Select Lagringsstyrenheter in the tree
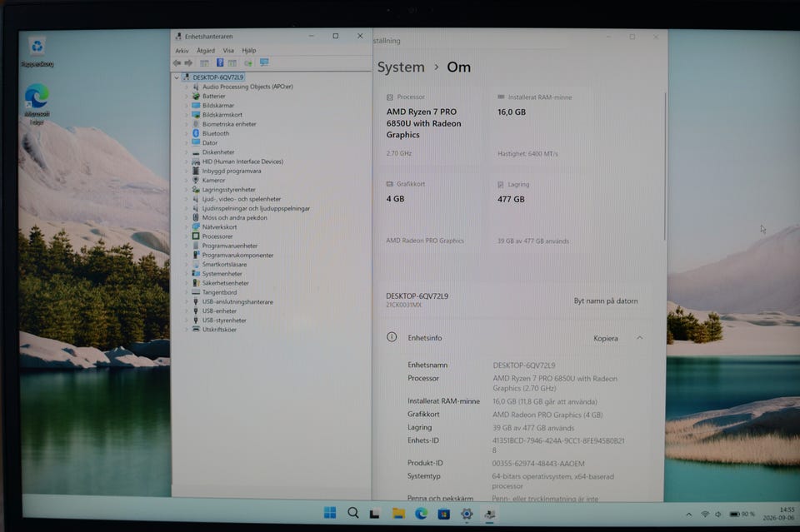The height and width of the screenshot is (532, 800). pyautogui.click(x=228, y=190)
